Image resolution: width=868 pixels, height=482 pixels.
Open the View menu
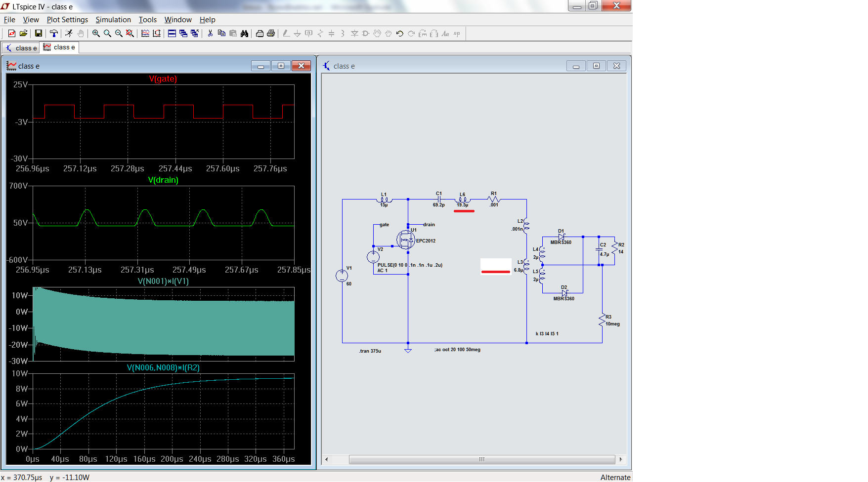click(31, 20)
